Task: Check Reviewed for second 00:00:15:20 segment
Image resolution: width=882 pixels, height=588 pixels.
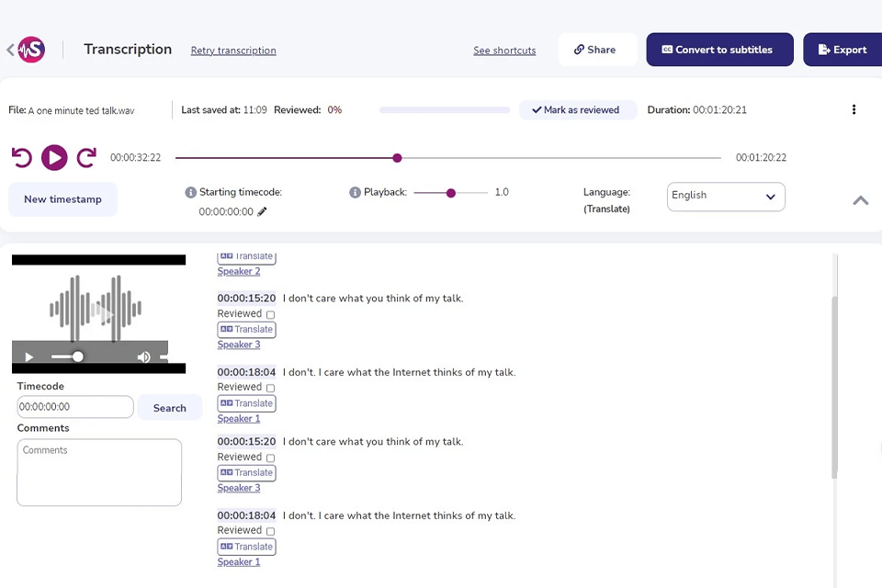Action: click(x=270, y=458)
